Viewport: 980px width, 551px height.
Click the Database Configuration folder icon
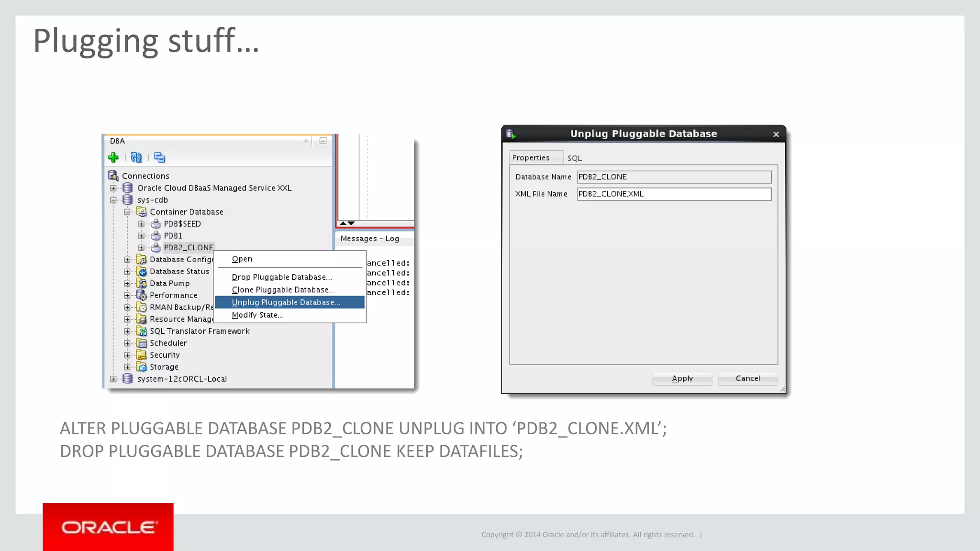pos(142,260)
